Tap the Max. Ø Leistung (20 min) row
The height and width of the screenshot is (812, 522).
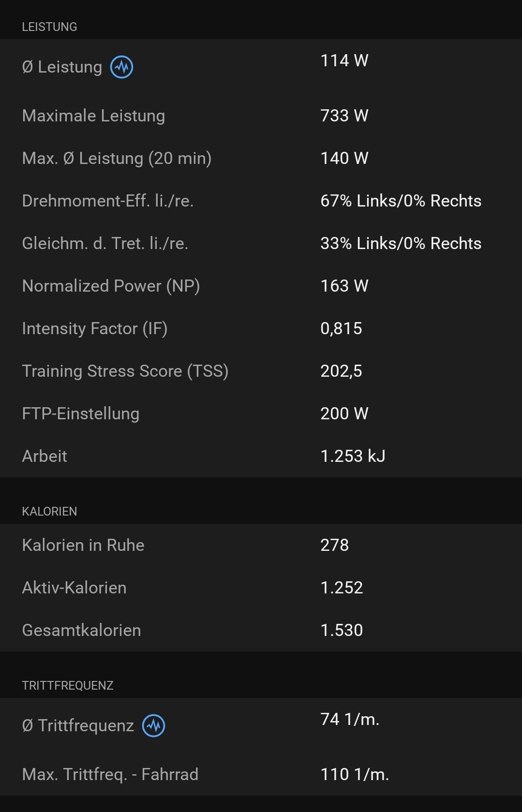(261, 158)
